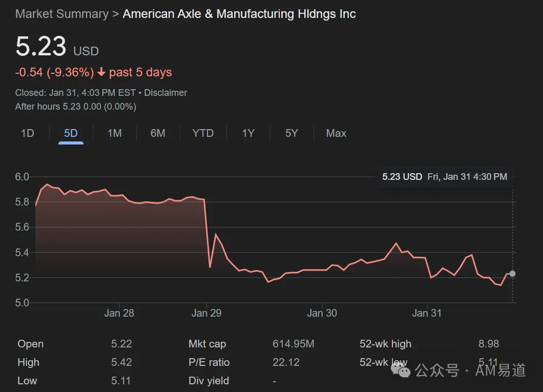View the Max chart range
The image size is (543, 392).
coord(336,133)
